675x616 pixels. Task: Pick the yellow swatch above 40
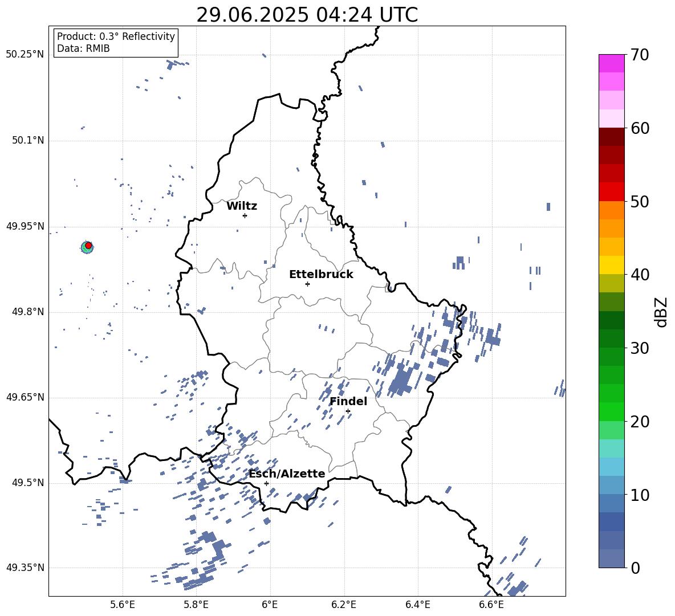[x=611, y=265]
